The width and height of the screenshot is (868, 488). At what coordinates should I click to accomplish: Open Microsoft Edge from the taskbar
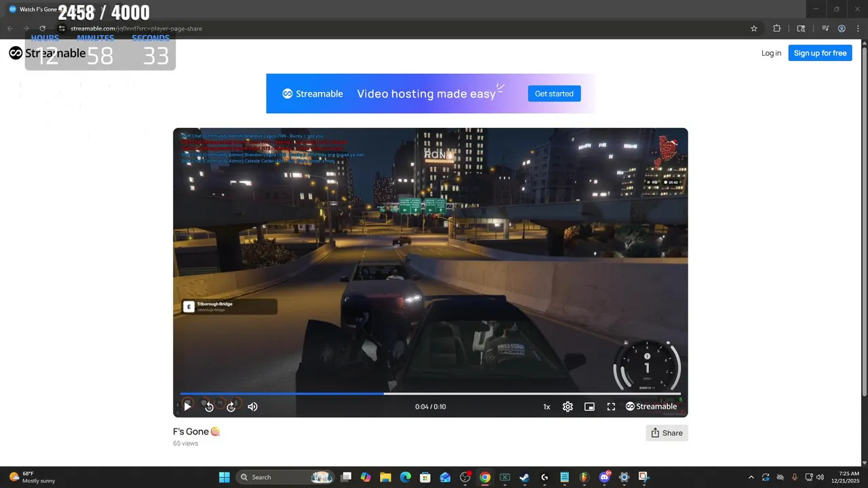[406, 477]
